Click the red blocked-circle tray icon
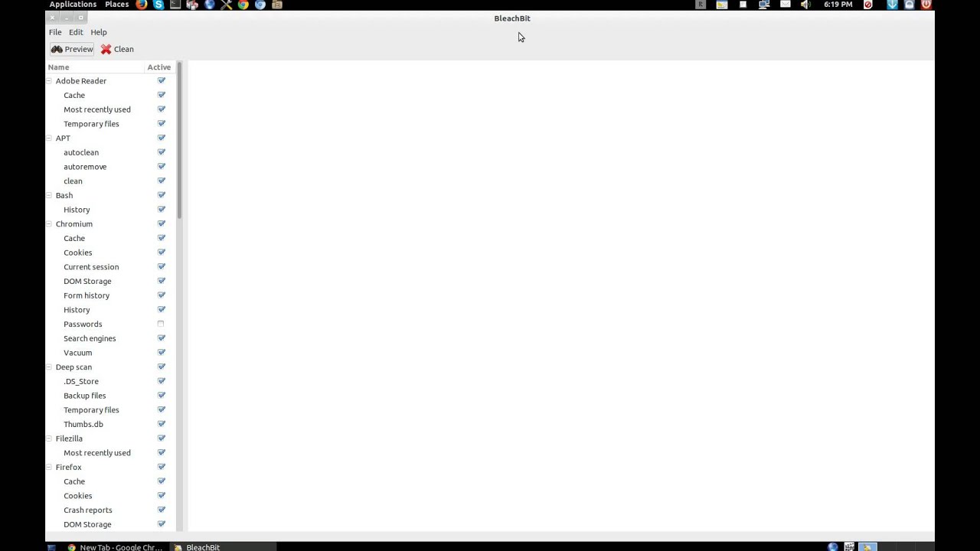 coord(868,5)
